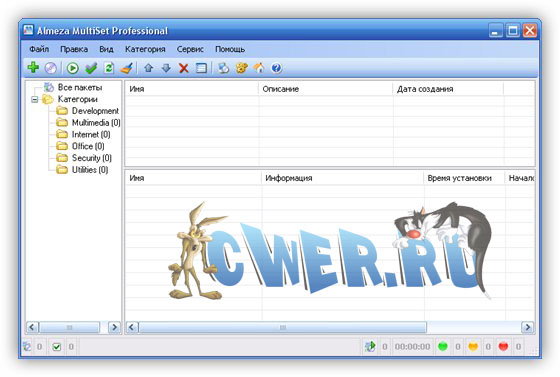Open the Сервис menu
The width and height of the screenshot is (560, 377).
tap(190, 49)
